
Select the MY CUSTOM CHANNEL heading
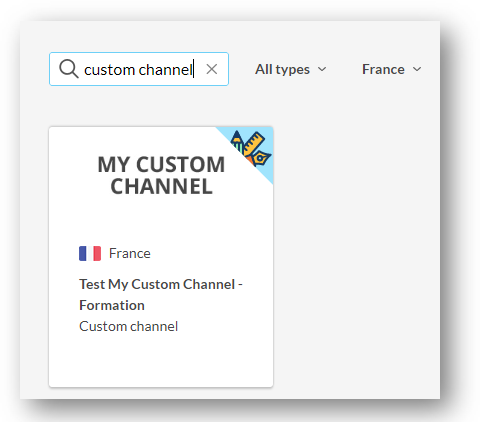point(161,175)
